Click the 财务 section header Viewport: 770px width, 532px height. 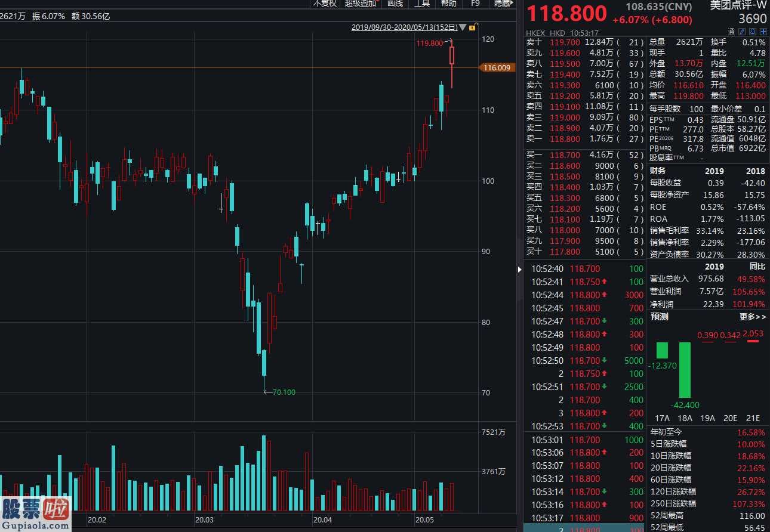click(x=658, y=171)
